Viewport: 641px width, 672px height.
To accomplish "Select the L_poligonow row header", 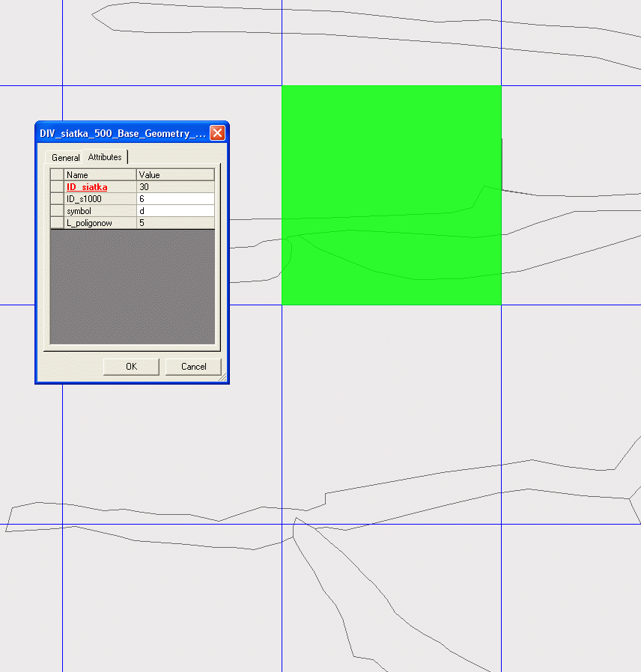I will [x=57, y=223].
